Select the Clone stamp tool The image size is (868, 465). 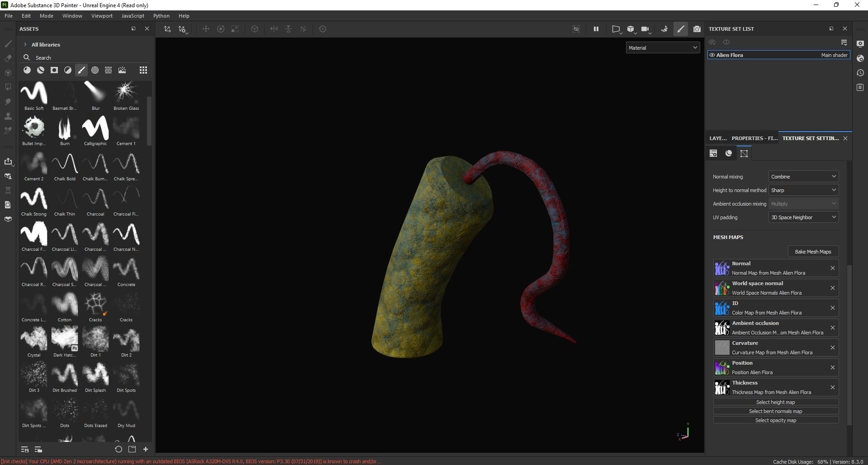pyautogui.click(x=8, y=116)
